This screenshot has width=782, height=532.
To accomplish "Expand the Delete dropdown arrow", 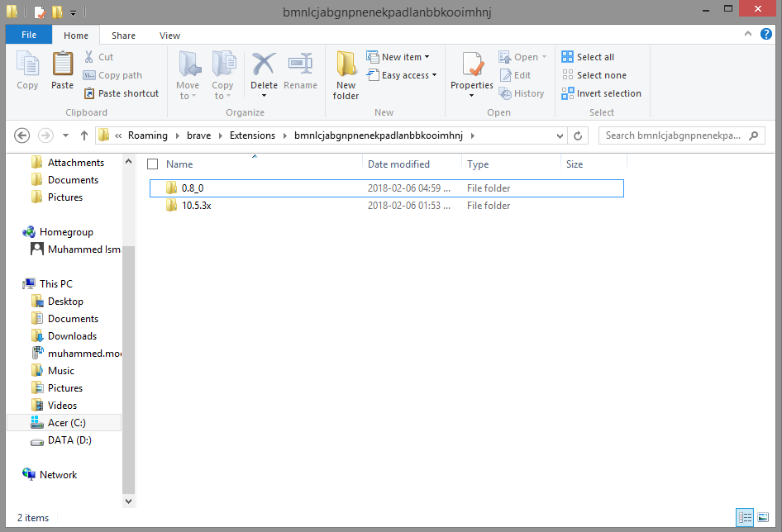I will click(264, 96).
